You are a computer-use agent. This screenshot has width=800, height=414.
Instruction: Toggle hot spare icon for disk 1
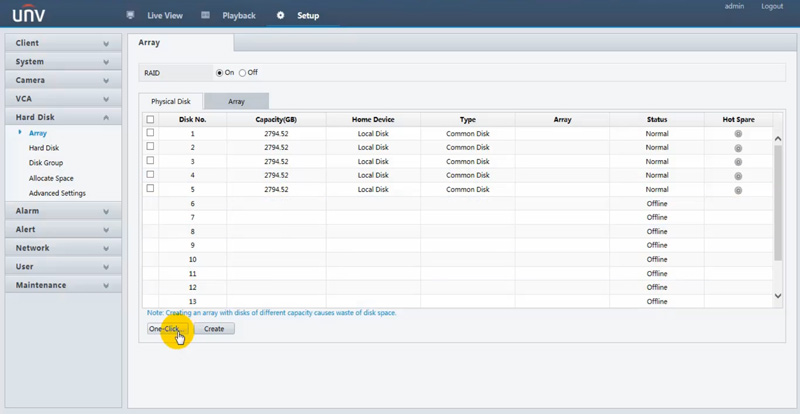[x=738, y=134]
